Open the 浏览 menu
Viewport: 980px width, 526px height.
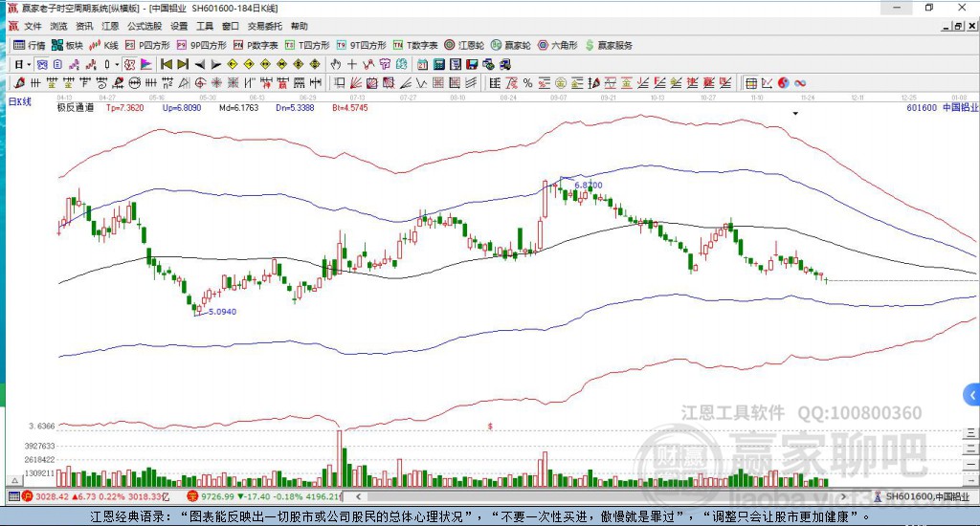[58, 26]
